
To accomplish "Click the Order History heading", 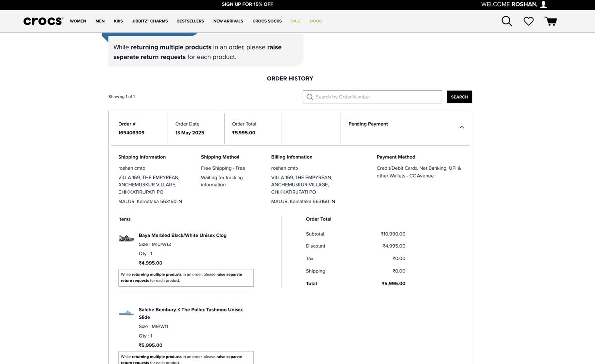I will click(290, 78).
